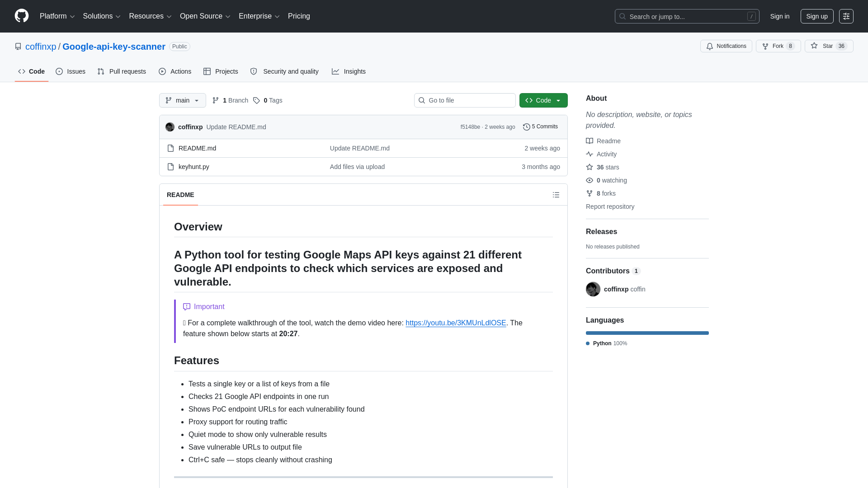Open the main branch selector
Screen dimensions: 868x488
pyautogui.click(x=183, y=100)
